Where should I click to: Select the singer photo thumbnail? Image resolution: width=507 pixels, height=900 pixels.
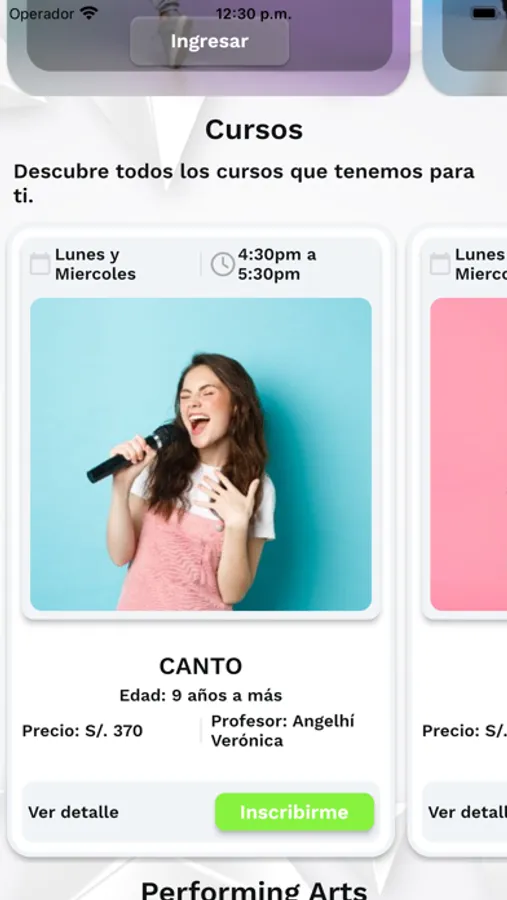201,454
